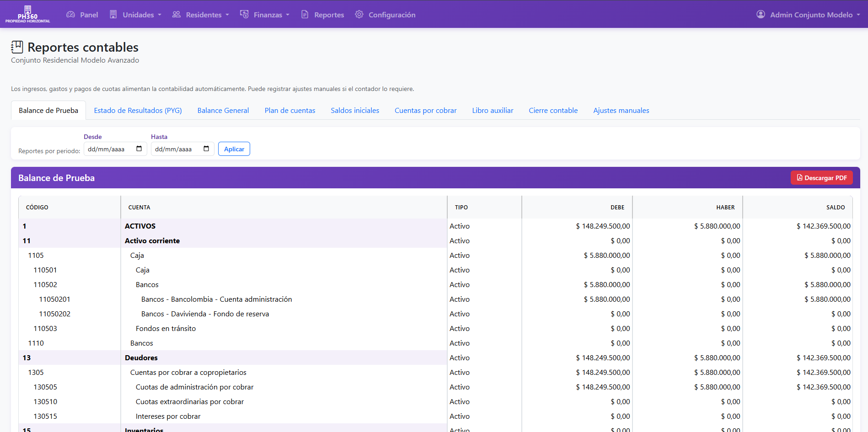Viewport: 868px width, 432px height.
Task: Switch to Estado de Resultados (PYG) tab
Action: click(x=138, y=111)
